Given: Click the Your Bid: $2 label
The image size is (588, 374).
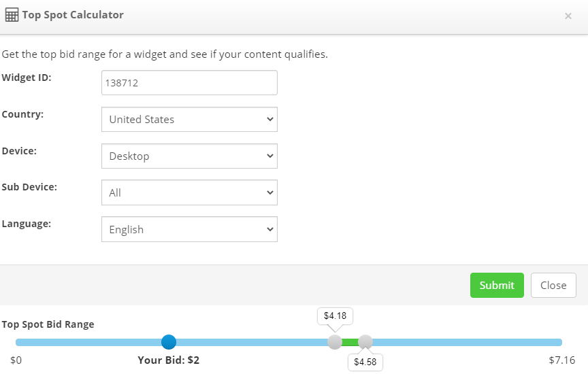Looking at the screenshot, I should click(168, 360).
